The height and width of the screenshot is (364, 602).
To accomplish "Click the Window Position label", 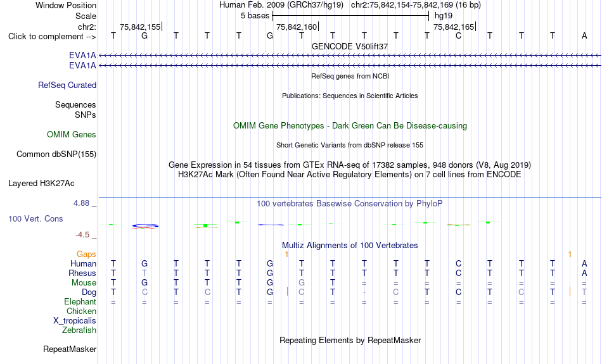I will (x=66, y=5).
